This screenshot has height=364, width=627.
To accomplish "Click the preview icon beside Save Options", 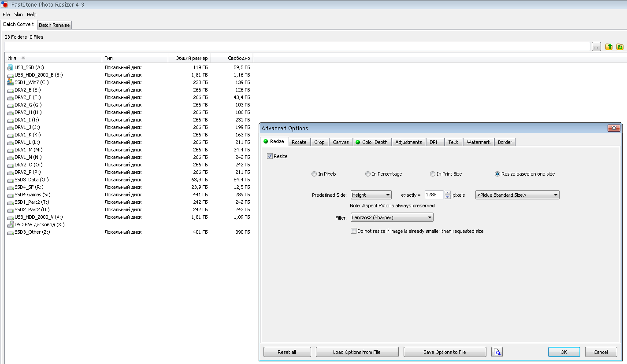I will pyautogui.click(x=497, y=352).
